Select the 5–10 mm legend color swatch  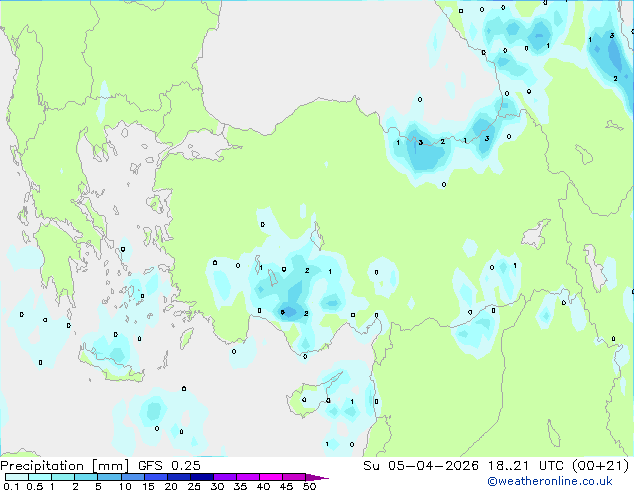(109, 477)
